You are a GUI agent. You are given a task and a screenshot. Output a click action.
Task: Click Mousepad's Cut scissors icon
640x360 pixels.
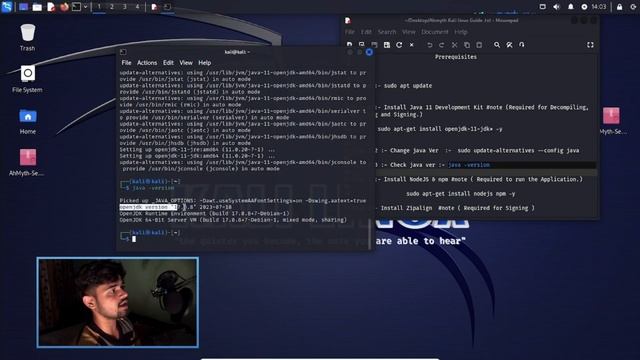(454, 45)
